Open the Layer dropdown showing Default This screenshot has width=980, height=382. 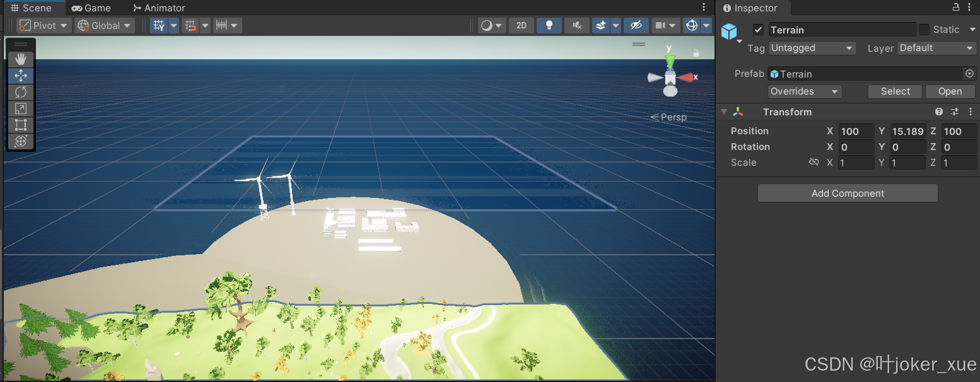[936, 48]
